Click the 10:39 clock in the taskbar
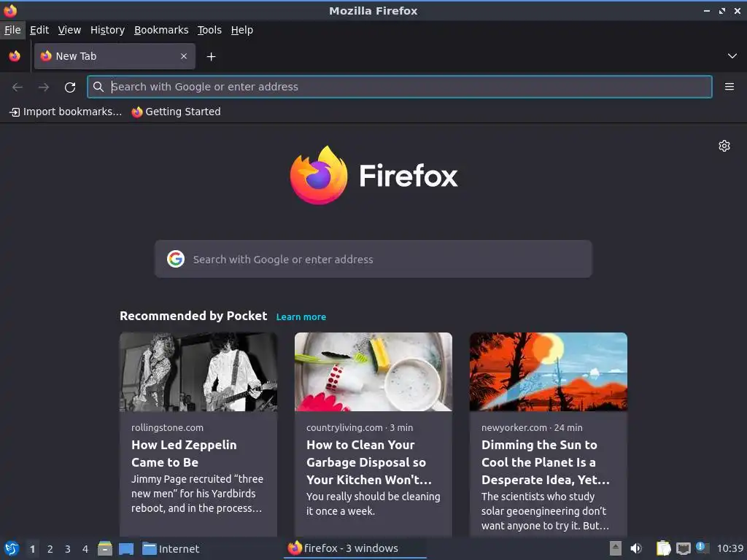This screenshot has width=747, height=560. [x=729, y=548]
